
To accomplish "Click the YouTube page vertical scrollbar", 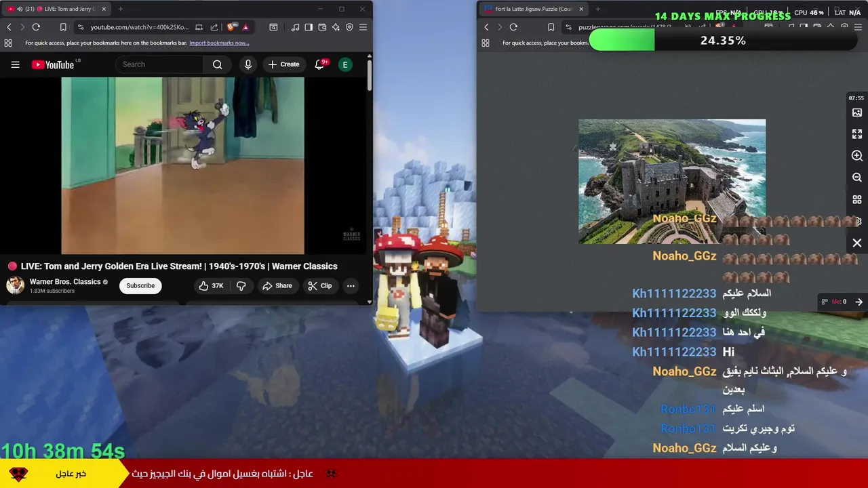I will click(x=370, y=75).
